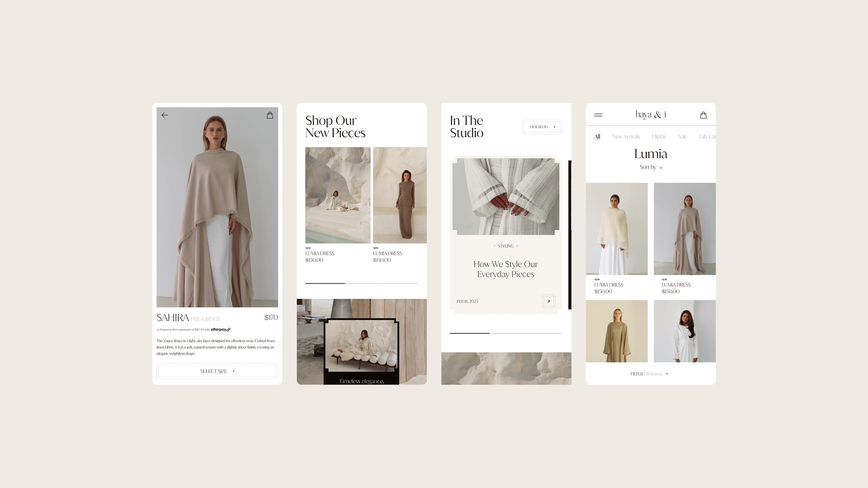Go to the Sale tab
868x488 pixels.
click(x=682, y=136)
